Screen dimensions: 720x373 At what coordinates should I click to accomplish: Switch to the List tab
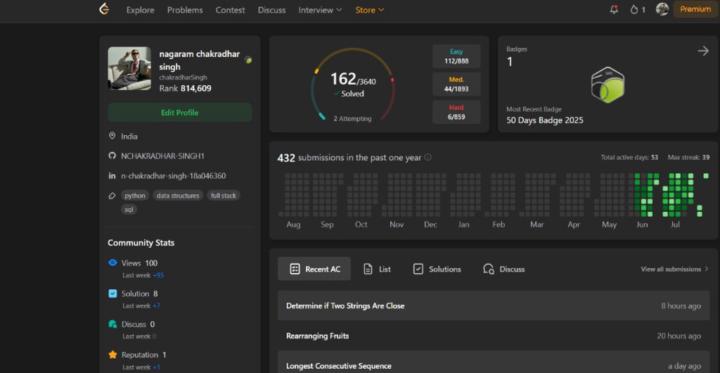(377, 269)
